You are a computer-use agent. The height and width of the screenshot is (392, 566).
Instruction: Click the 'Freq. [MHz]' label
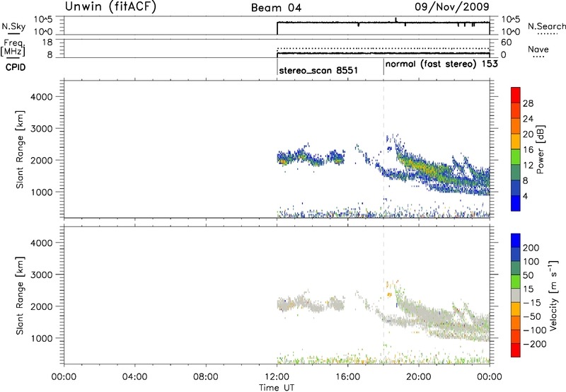[x=13, y=47]
